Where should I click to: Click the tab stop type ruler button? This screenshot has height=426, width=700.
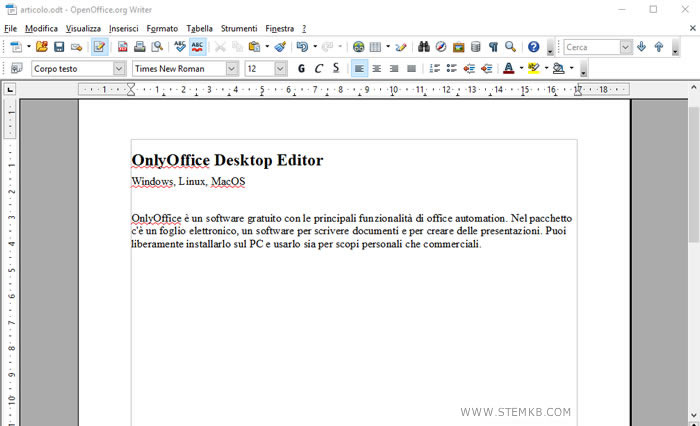9,90
